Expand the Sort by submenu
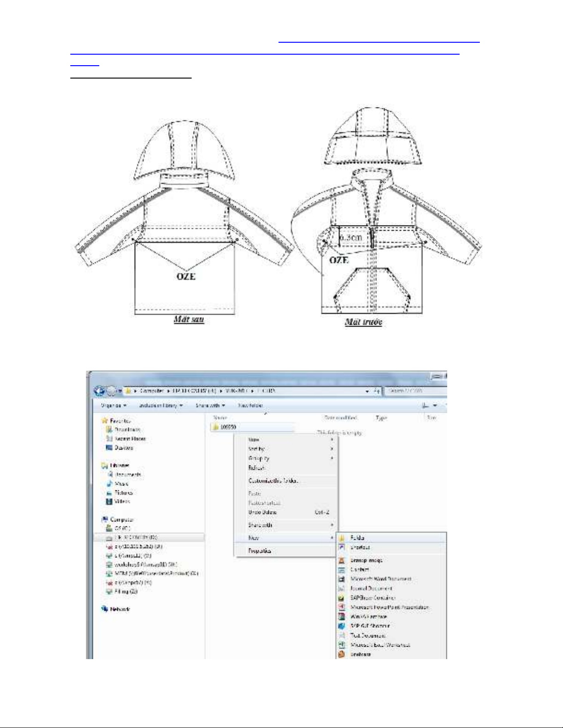Viewport: 563px width, 728px height. [256, 449]
